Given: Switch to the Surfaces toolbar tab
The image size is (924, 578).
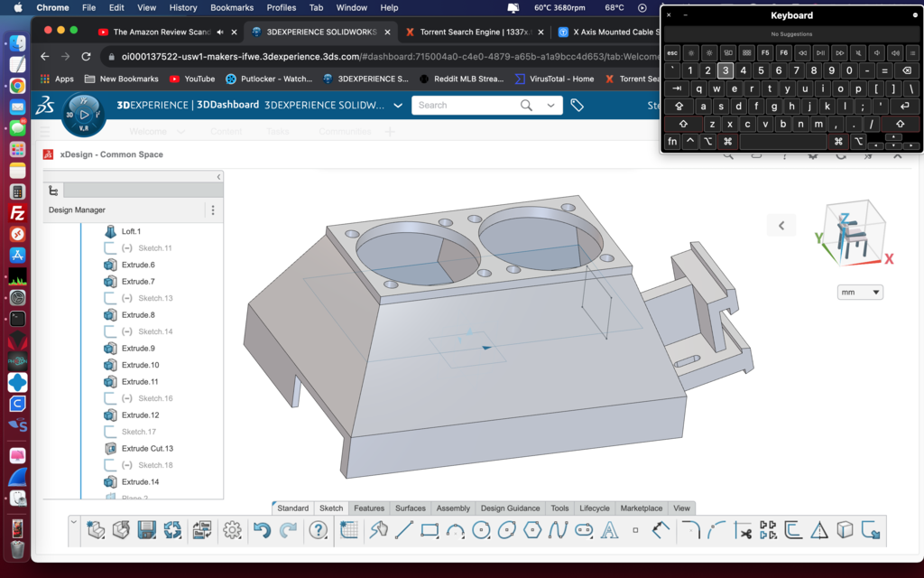Looking at the screenshot, I should 411,508.
